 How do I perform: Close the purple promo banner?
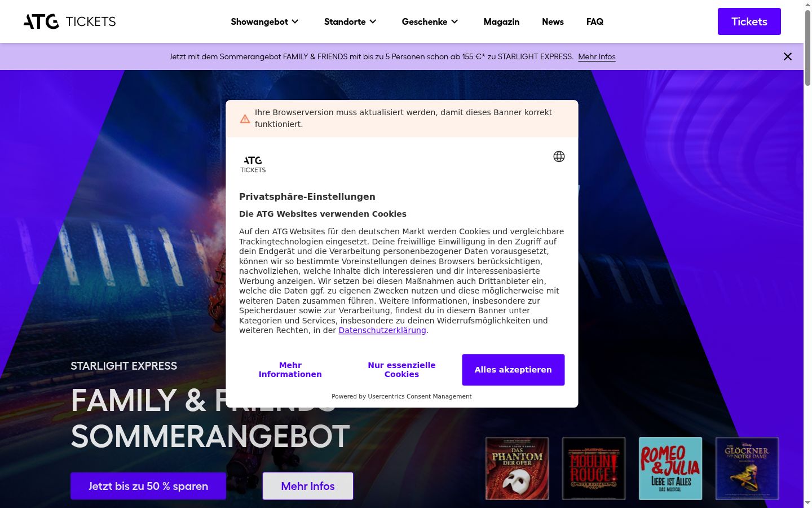788,56
